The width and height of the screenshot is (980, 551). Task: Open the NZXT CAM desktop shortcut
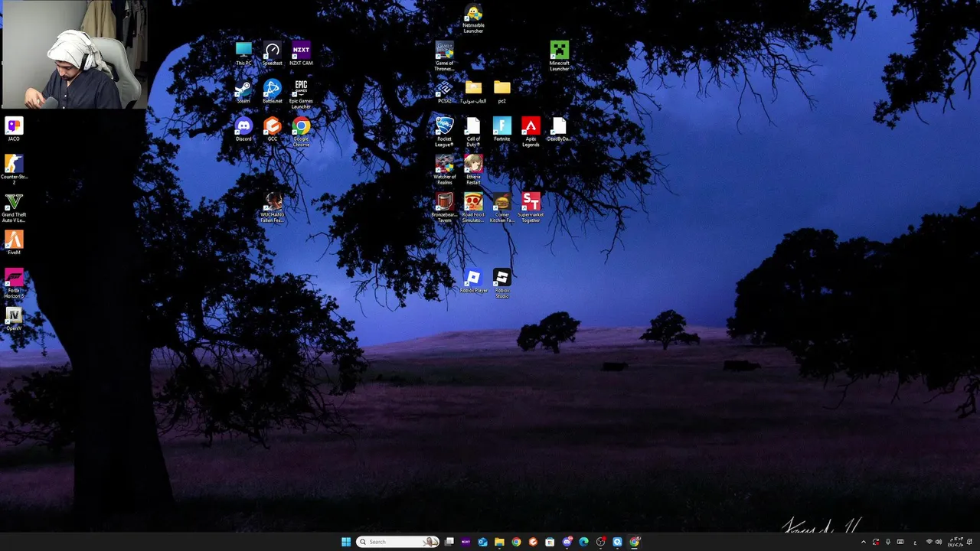(x=301, y=54)
